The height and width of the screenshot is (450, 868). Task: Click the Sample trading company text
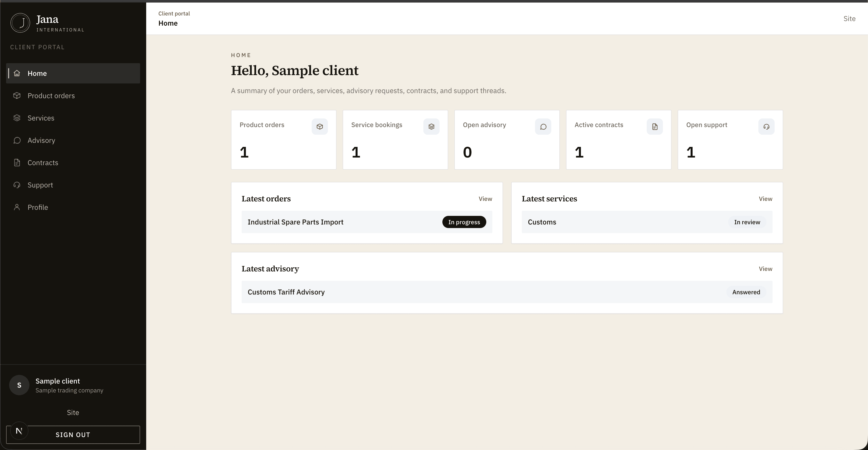click(x=69, y=390)
